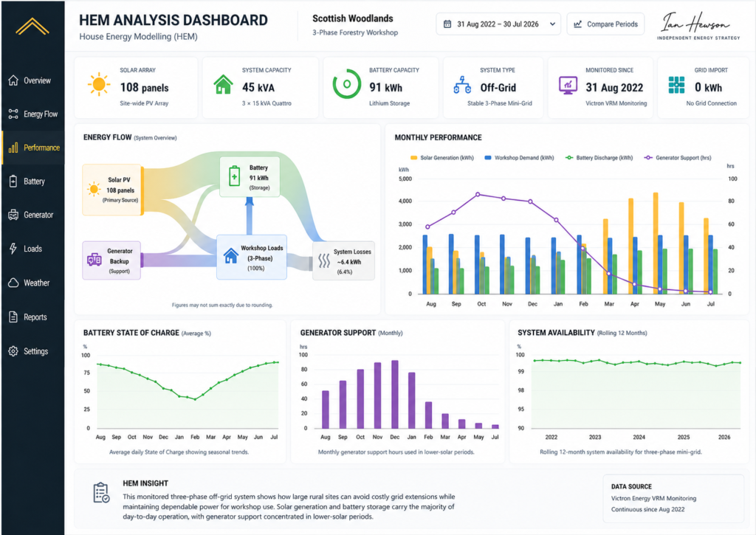Viewport: 756px width, 535px height.
Task: Click the System Losses node
Action: tap(344, 260)
